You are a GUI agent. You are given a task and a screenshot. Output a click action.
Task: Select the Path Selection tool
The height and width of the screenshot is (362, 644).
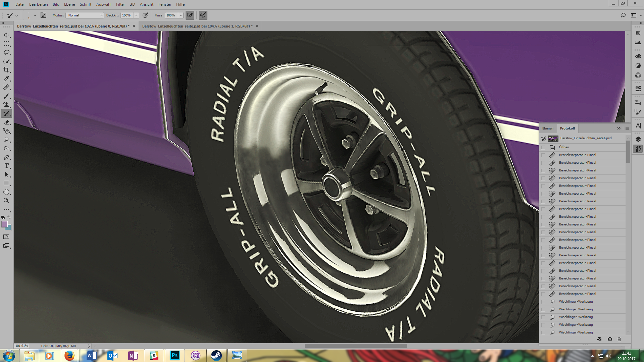pos(6,174)
